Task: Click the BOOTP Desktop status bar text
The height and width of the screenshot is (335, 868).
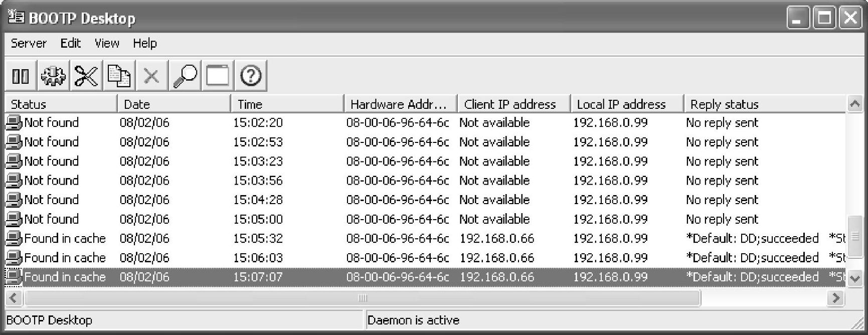Action: click(49, 320)
